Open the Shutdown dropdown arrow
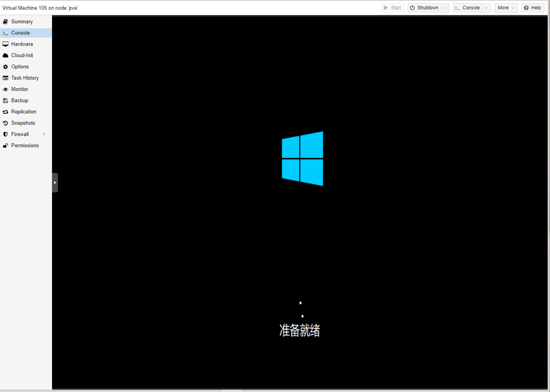 point(444,8)
